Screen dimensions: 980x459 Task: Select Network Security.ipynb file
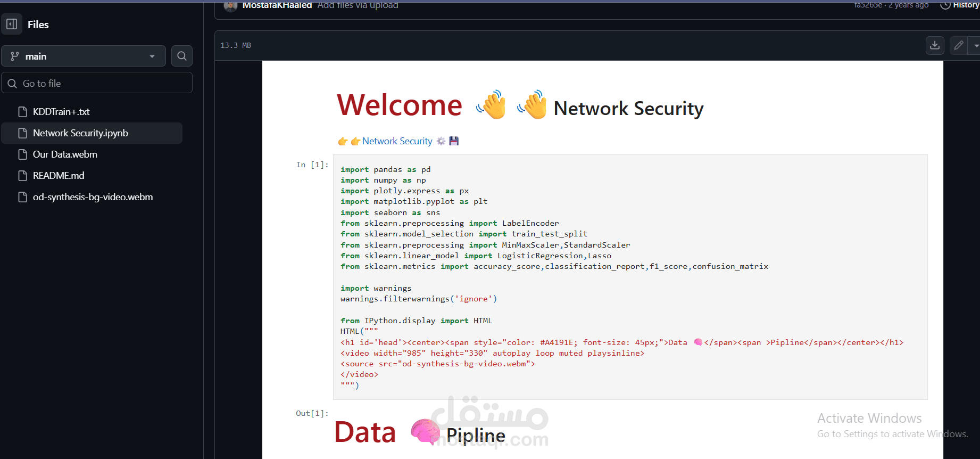pos(92,133)
